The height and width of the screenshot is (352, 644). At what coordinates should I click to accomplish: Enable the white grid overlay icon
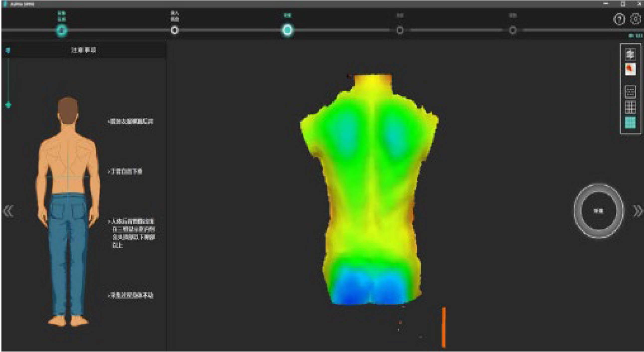(x=630, y=107)
